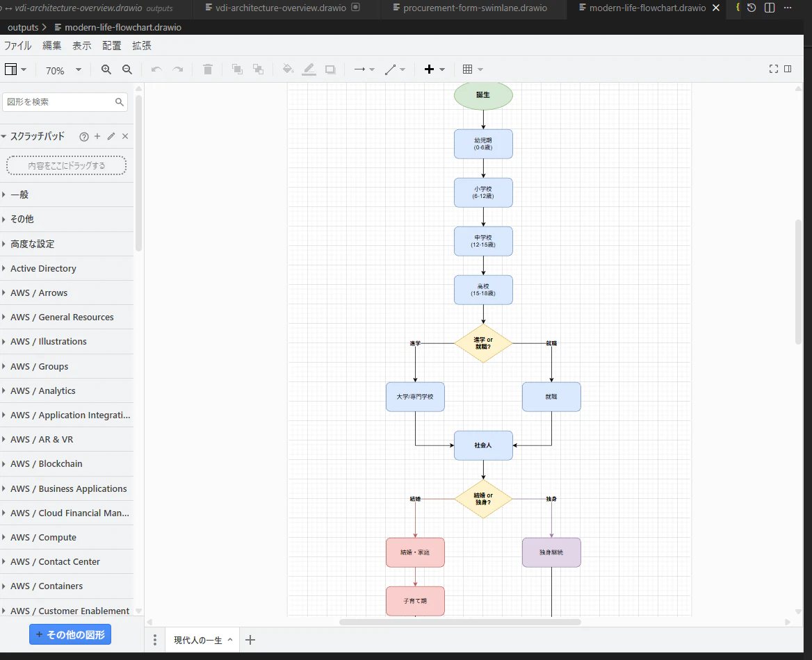Toggle the format panel icon at right
The height and width of the screenshot is (660, 812).
point(788,69)
